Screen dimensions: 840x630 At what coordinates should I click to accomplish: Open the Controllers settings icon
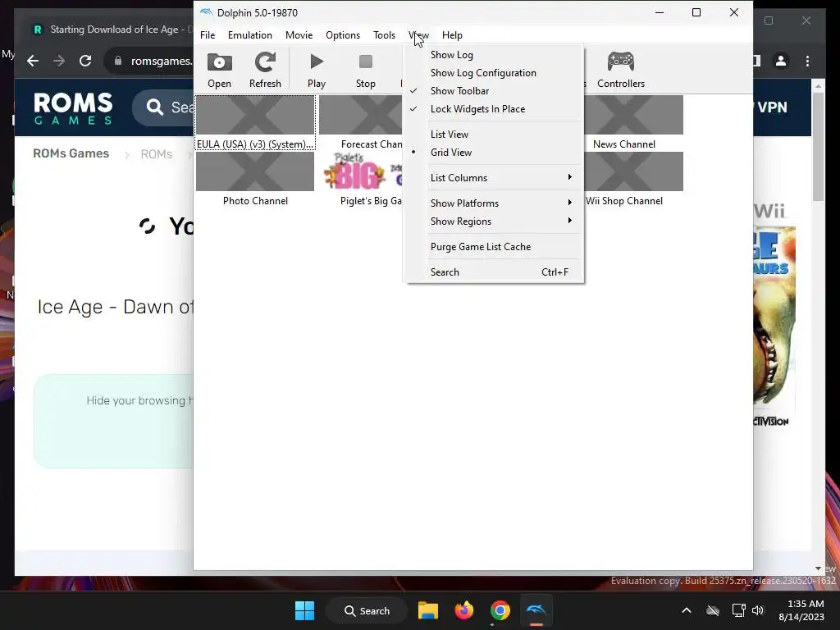[621, 71]
